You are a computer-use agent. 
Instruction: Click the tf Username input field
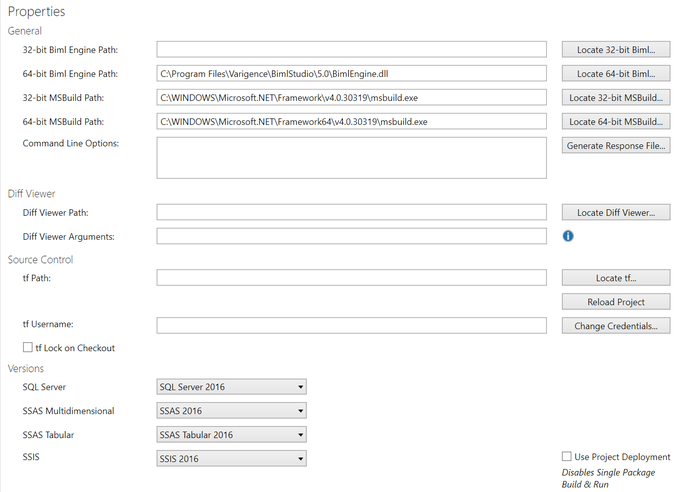coord(352,326)
